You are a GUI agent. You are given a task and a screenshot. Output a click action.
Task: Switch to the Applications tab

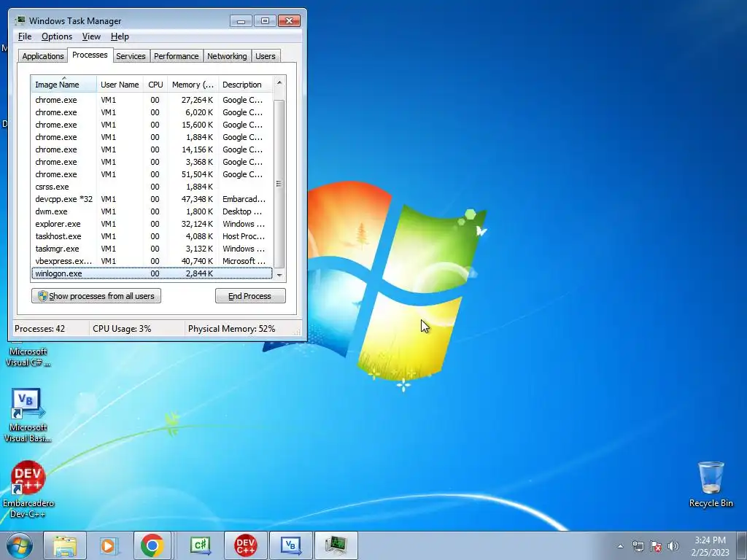(43, 56)
